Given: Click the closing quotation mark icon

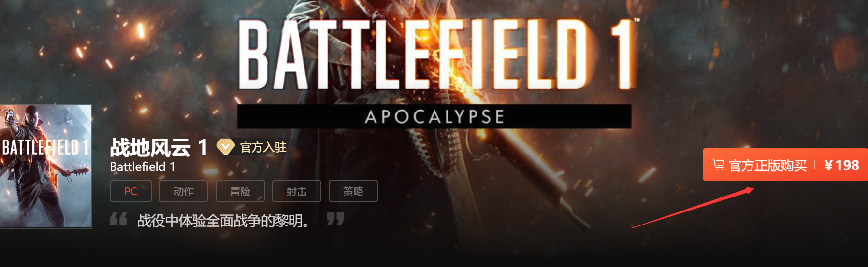Looking at the screenshot, I should click(335, 219).
